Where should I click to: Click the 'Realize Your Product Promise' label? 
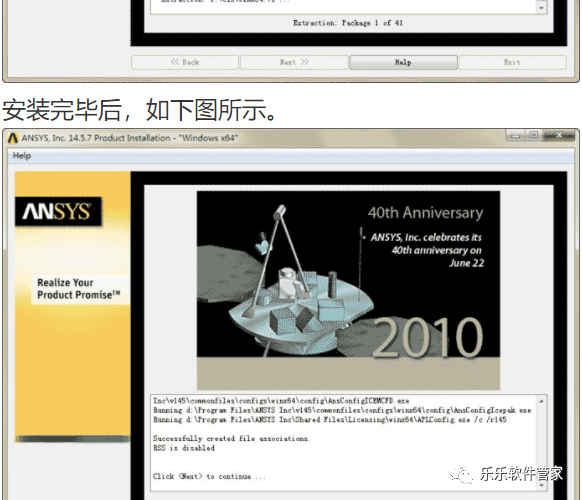pyautogui.click(x=78, y=289)
